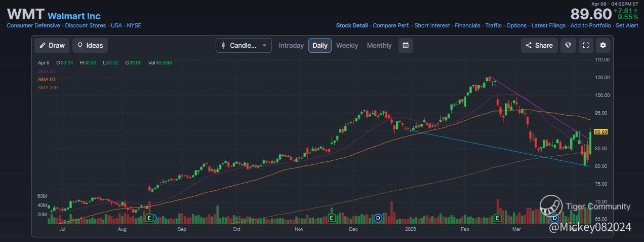Expand the Candle chart type dropdown

(244, 45)
